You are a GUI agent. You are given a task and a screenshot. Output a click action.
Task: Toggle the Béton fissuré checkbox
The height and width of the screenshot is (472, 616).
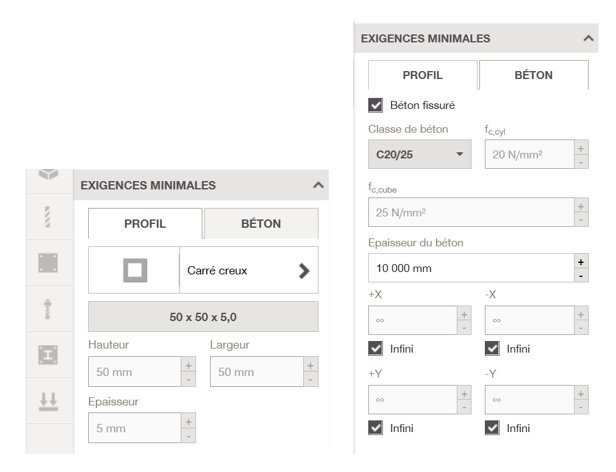coord(376,105)
